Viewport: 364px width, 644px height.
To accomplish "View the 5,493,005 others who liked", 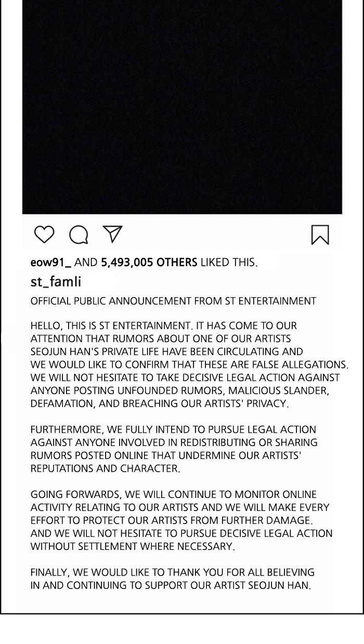I will click(x=149, y=262).
